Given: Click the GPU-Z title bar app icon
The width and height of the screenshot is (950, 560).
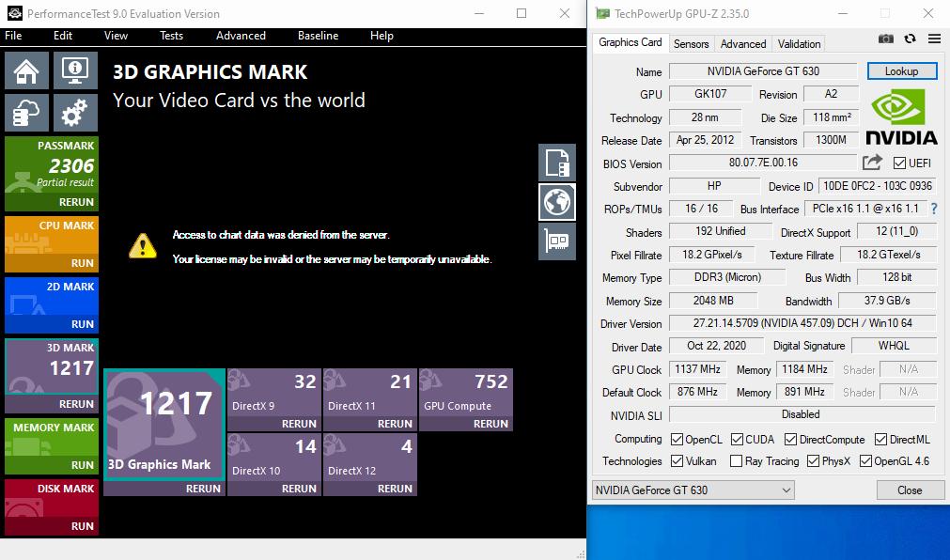Looking at the screenshot, I should tap(602, 13).
